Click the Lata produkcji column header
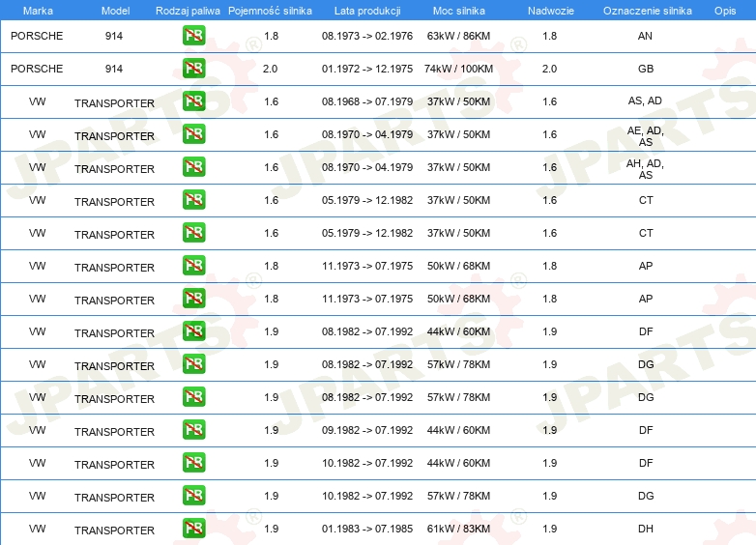This screenshot has width=756, height=545. tap(367, 11)
